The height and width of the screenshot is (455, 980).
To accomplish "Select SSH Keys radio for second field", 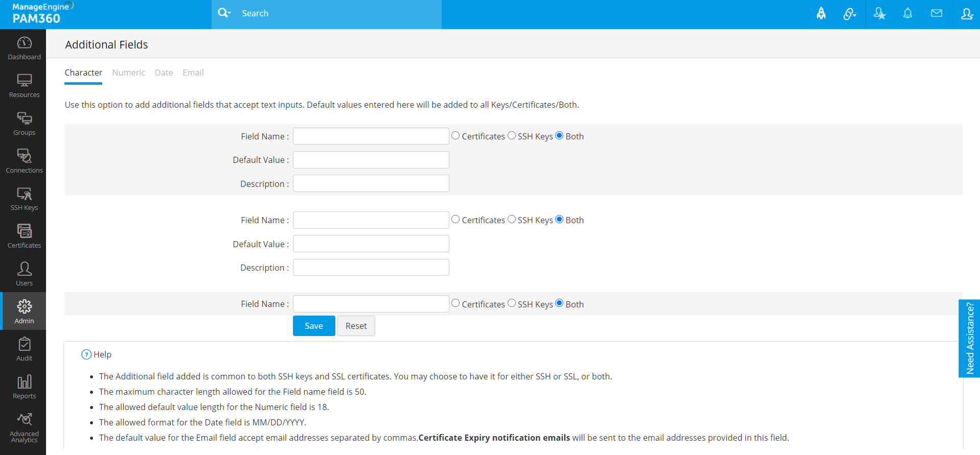I will coord(512,220).
